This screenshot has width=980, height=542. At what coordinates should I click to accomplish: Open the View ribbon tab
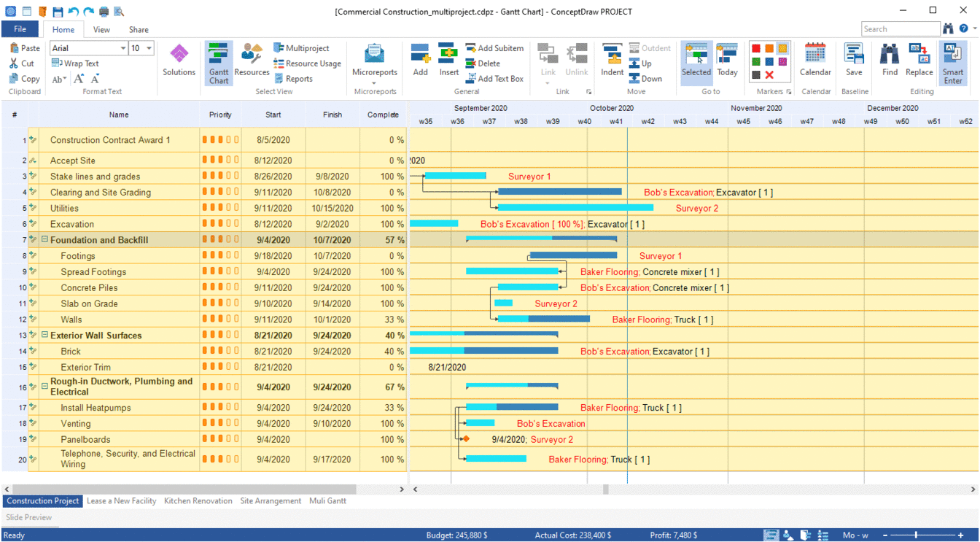(x=101, y=30)
